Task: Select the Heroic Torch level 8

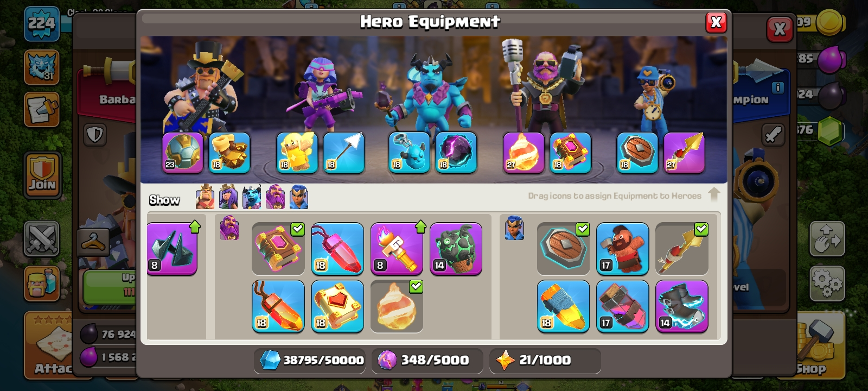Action: 397,248
